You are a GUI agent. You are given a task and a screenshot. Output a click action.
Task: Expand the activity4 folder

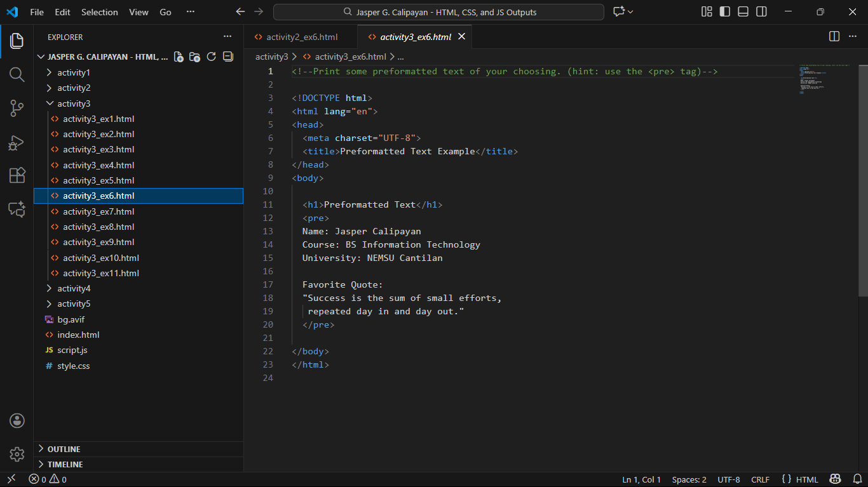[x=74, y=288]
